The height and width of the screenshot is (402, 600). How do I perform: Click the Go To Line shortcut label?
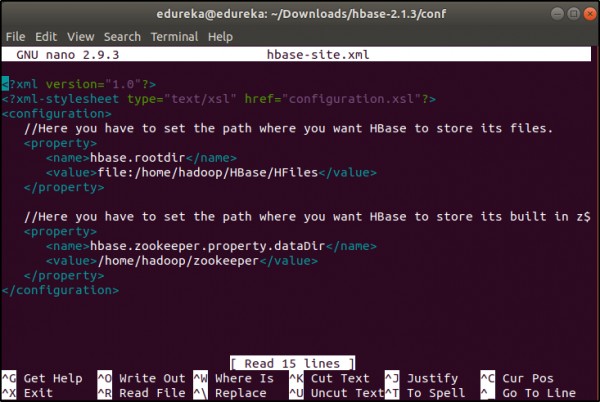click(538, 393)
